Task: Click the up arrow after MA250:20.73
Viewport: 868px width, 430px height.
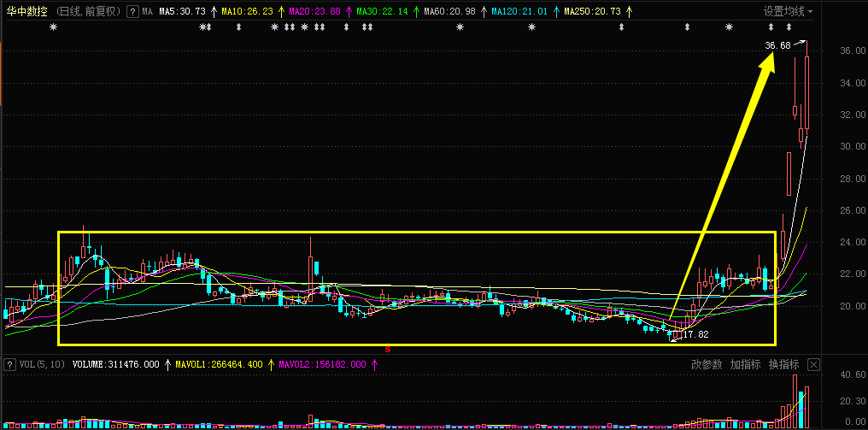Action: tap(629, 11)
